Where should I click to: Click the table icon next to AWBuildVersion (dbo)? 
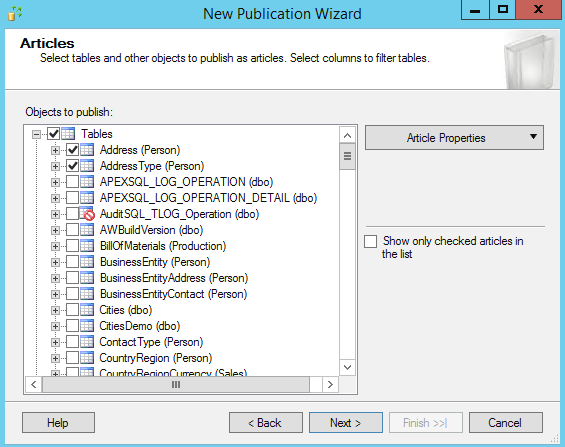pos(87,230)
